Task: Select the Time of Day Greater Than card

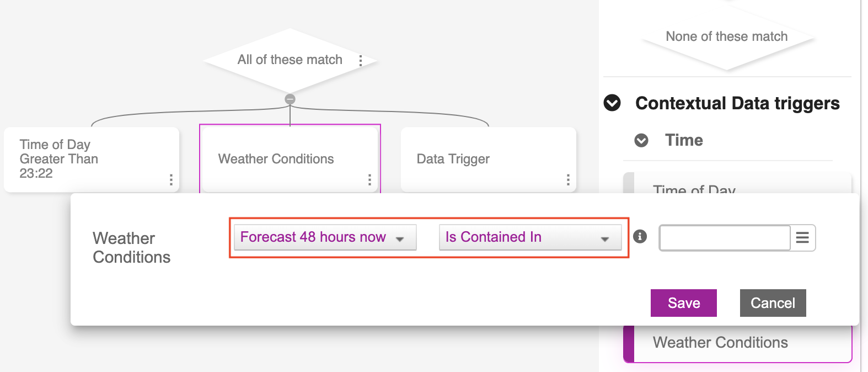Action: [x=83, y=159]
